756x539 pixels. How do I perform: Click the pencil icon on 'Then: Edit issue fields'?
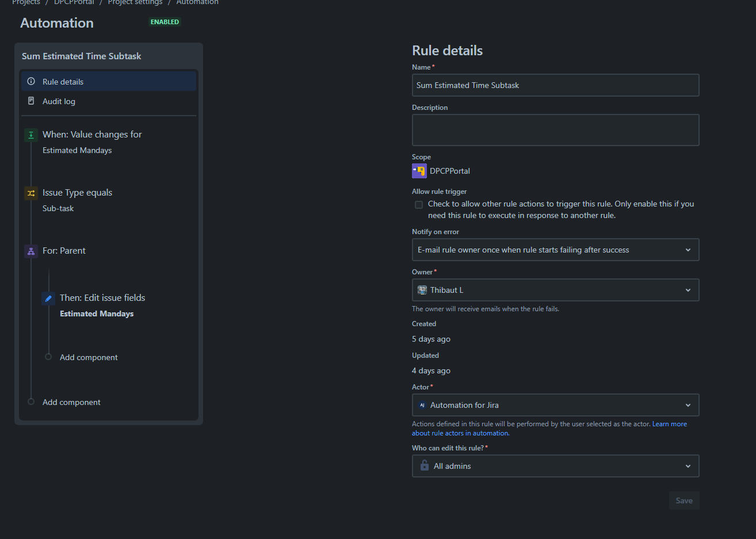(x=48, y=298)
